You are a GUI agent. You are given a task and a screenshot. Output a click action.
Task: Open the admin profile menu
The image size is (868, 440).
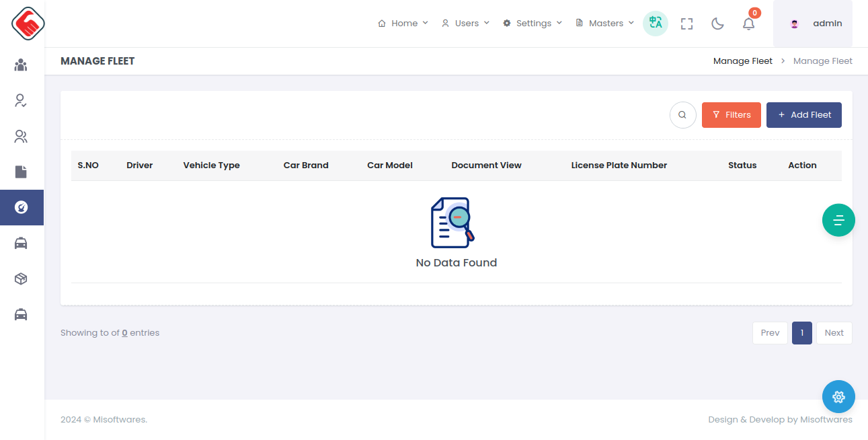tap(813, 24)
